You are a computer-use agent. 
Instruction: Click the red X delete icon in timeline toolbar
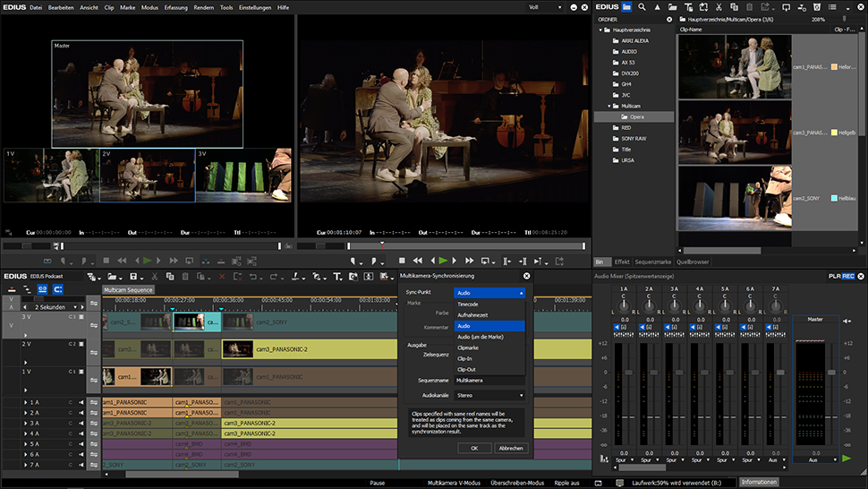222,277
